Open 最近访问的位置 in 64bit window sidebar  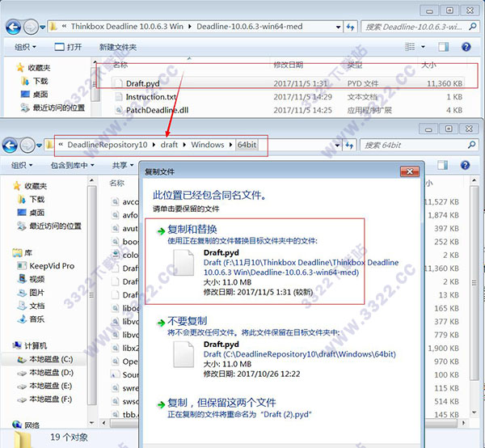click(x=55, y=226)
